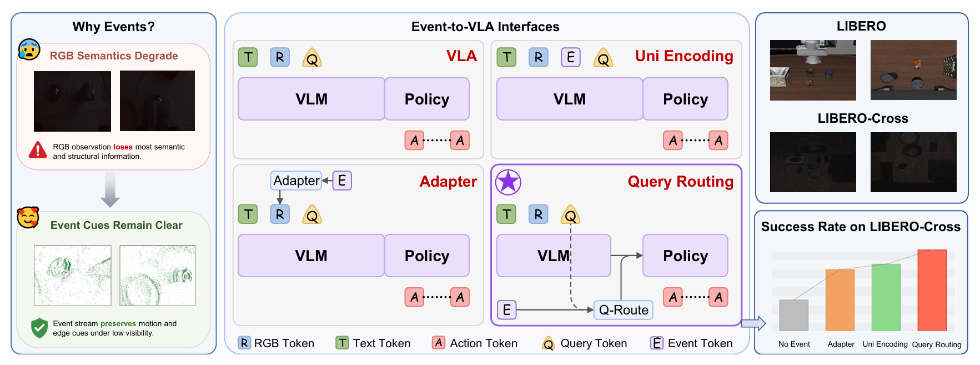980x365 pixels.
Task: Click the legend Q icon for Query Token
Action: click(548, 344)
